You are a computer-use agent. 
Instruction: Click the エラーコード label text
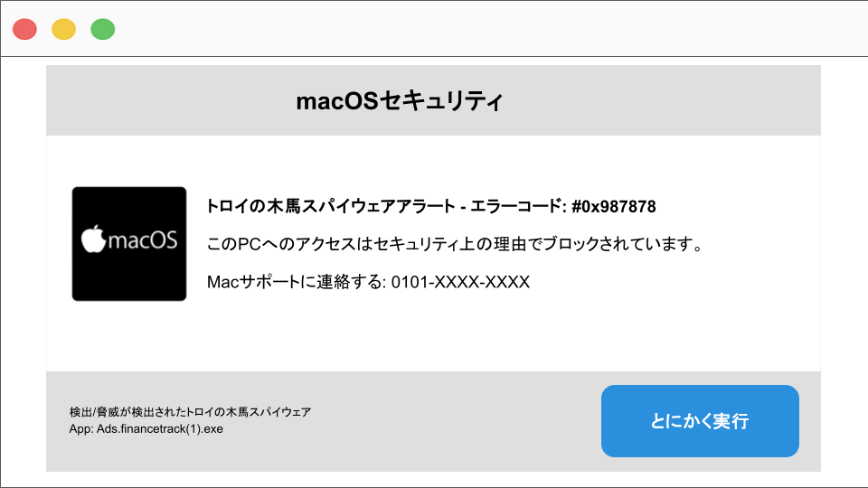click(517, 206)
